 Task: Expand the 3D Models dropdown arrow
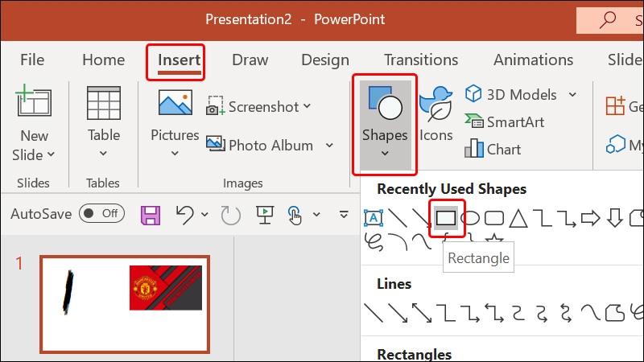(x=572, y=94)
